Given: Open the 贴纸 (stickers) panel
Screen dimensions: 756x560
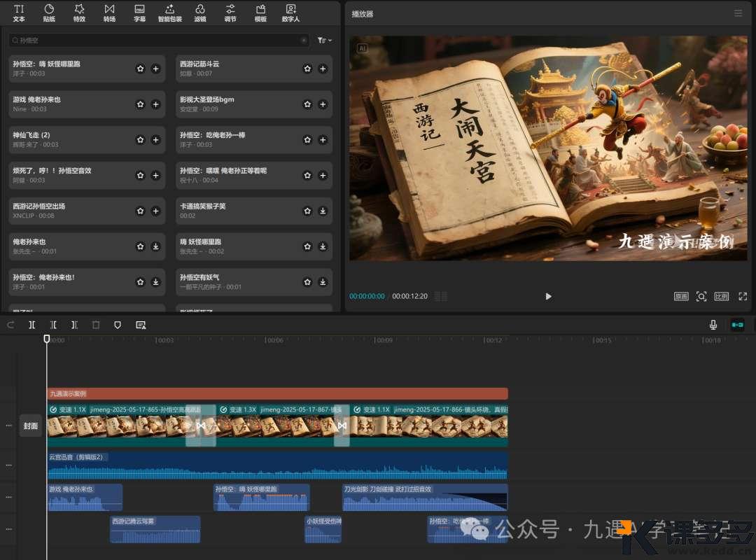Looking at the screenshot, I should [49, 13].
